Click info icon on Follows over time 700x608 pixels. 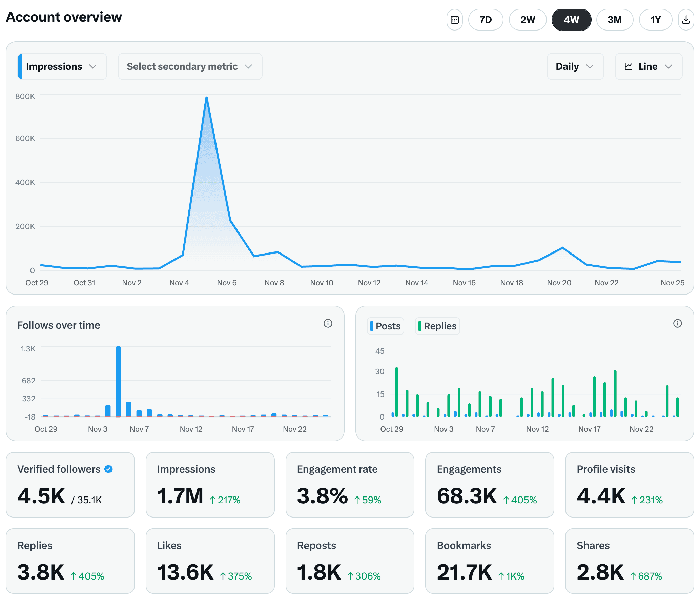pos(327,323)
